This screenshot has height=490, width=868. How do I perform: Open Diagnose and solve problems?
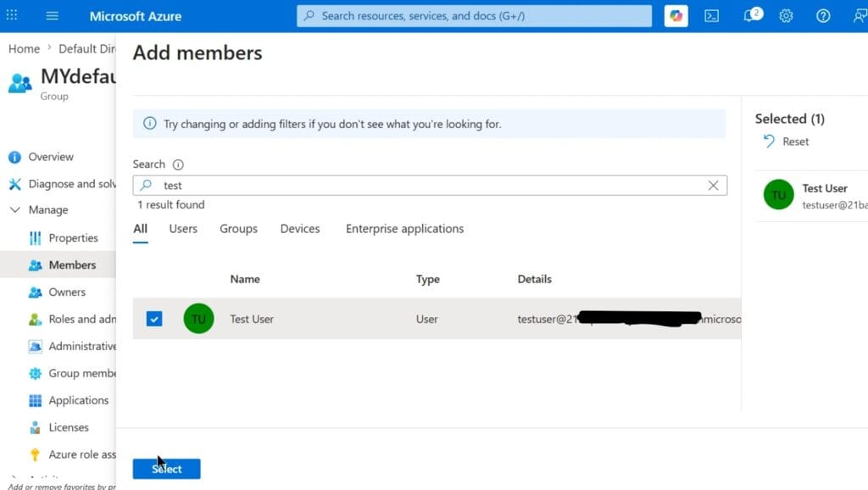[72, 184]
